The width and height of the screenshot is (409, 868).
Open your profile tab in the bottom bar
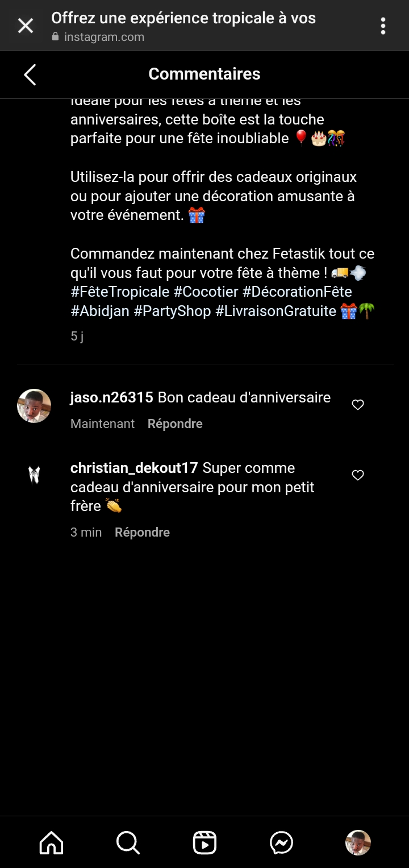[x=358, y=842]
